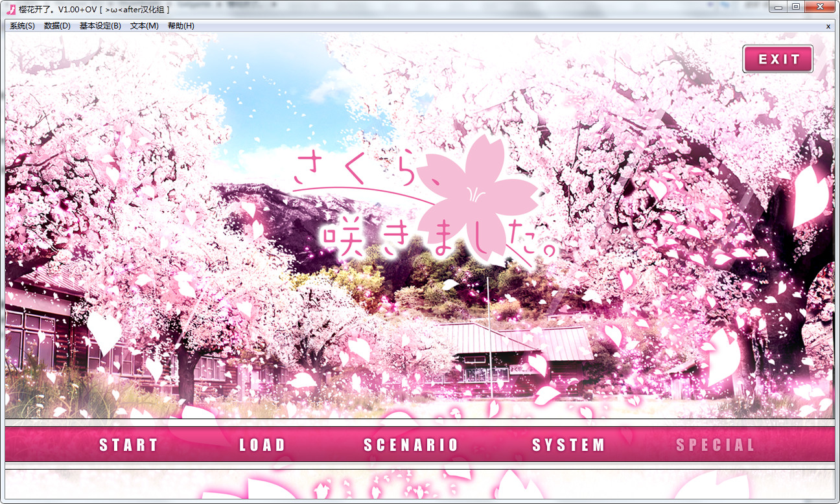Open the 系统(S) menu
Viewport: 840px width, 504px height.
tap(22, 26)
